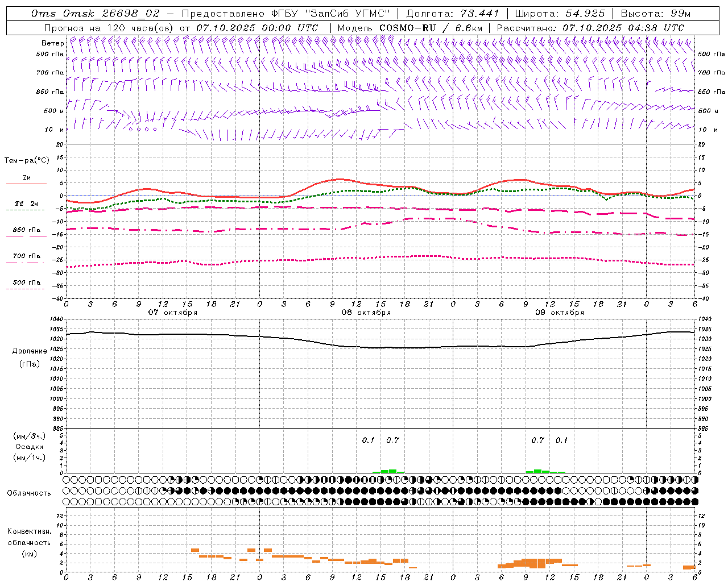Click the date label 07 октября
This screenshot has width=728, height=582.
[173, 313]
